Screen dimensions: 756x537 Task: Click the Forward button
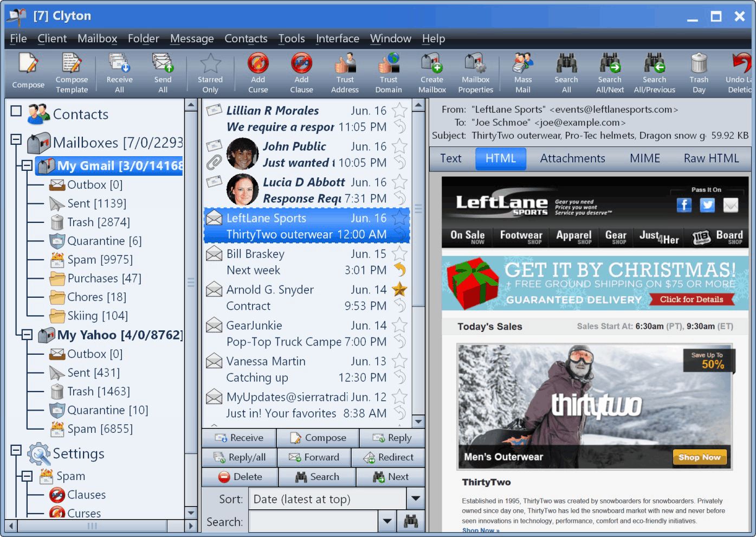(x=314, y=457)
